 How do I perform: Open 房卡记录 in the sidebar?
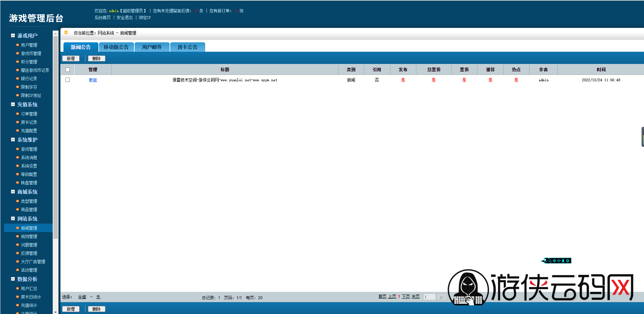29,122
